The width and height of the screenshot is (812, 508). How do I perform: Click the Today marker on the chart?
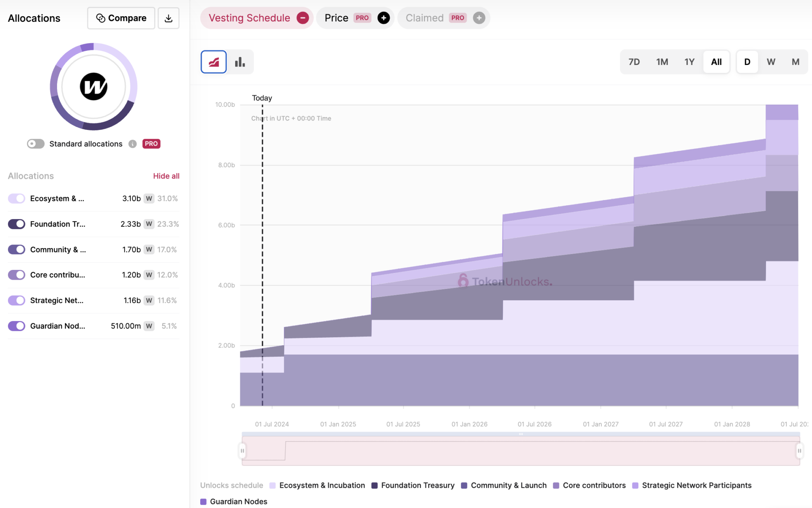262,98
